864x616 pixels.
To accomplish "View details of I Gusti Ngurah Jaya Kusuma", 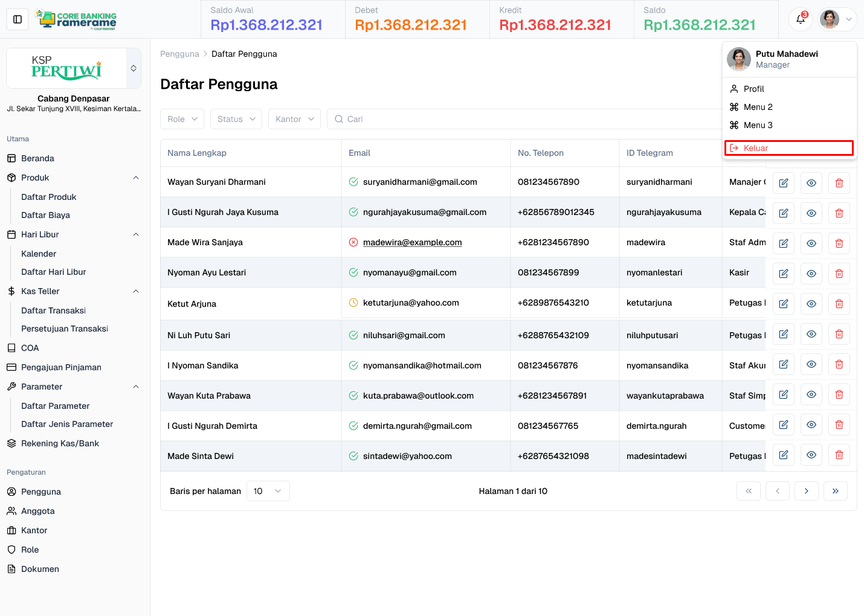I will point(811,213).
